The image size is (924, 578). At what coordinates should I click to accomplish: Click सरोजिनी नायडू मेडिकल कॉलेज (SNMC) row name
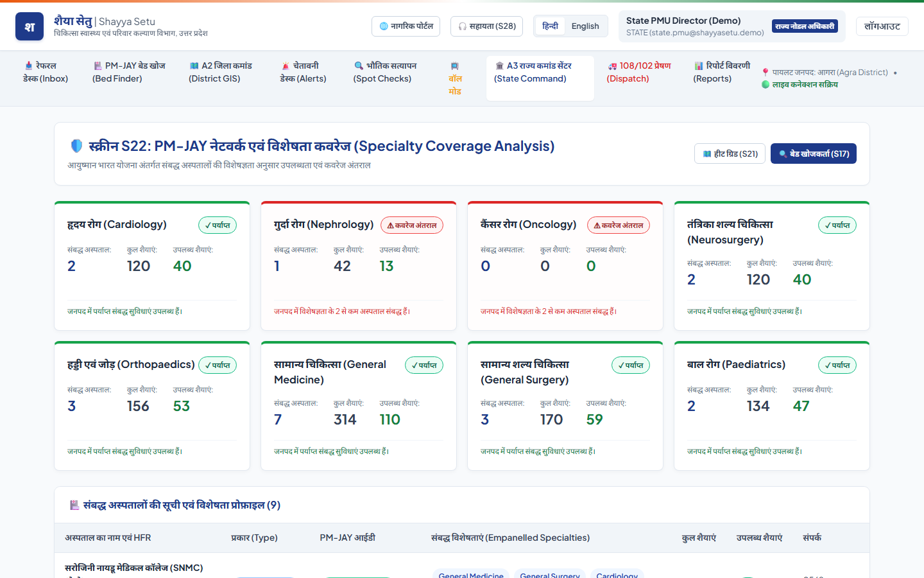[133, 568]
